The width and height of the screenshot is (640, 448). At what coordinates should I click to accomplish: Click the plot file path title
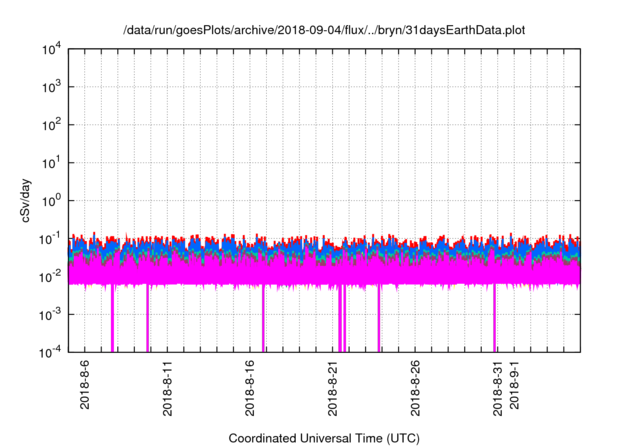pos(324,30)
